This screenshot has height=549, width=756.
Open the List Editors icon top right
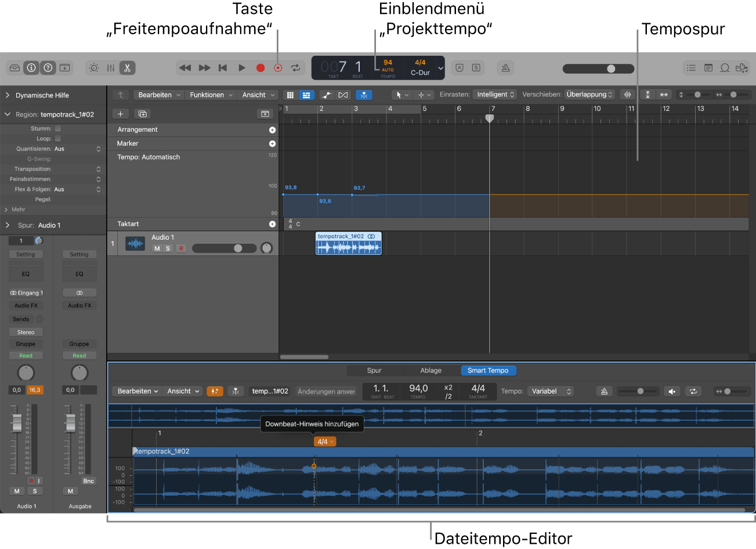[x=690, y=67]
